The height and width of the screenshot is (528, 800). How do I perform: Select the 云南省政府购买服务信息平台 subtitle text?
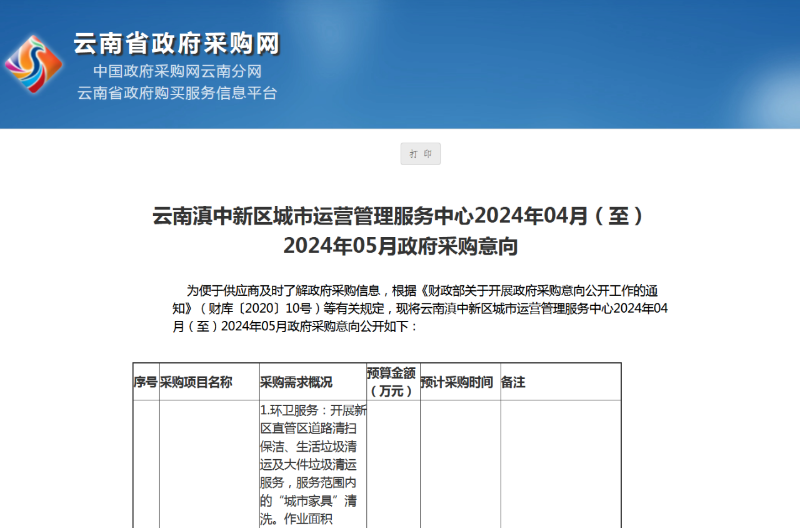(177, 93)
